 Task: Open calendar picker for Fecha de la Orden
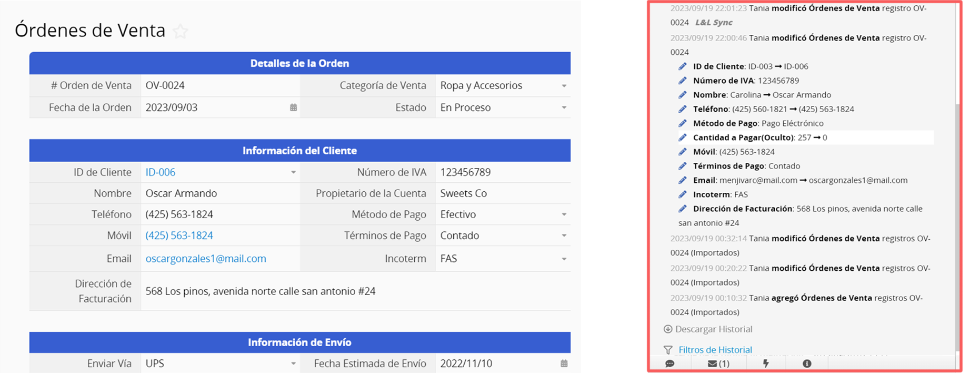293,107
